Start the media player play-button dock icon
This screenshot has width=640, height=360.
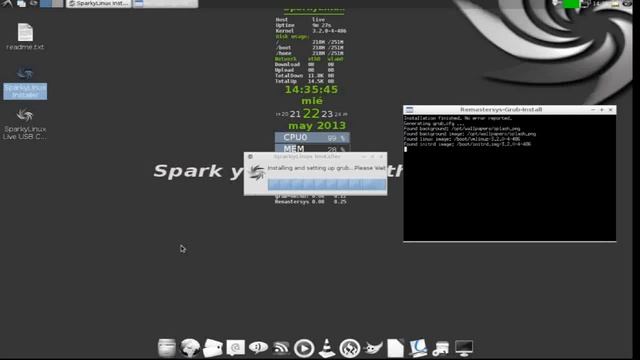coord(304,348)
